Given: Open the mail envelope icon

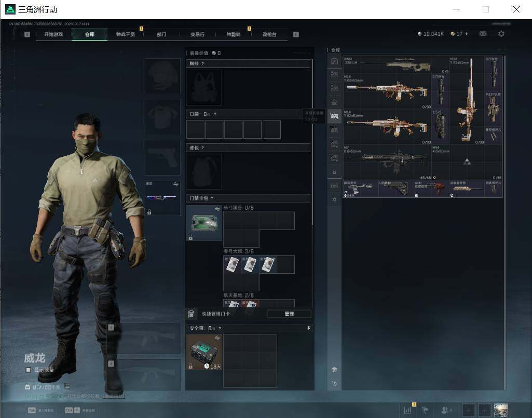Looking at the screenshot, I should point(483,34).
